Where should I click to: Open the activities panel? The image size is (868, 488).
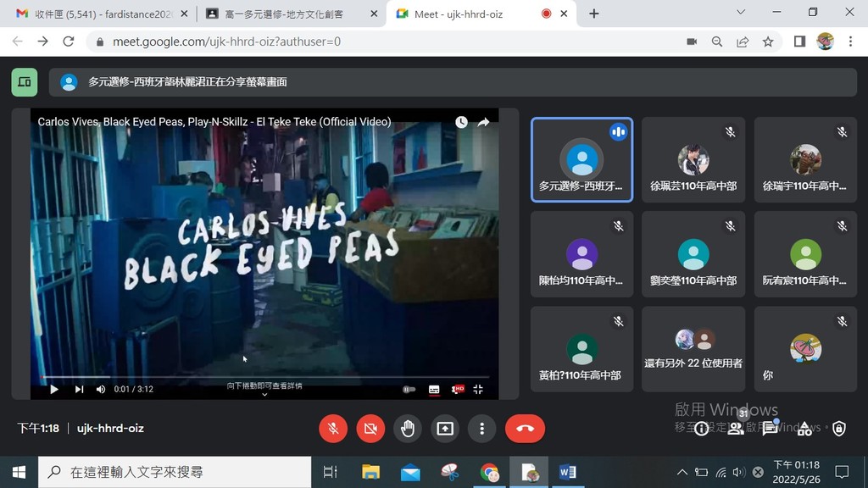804,429
